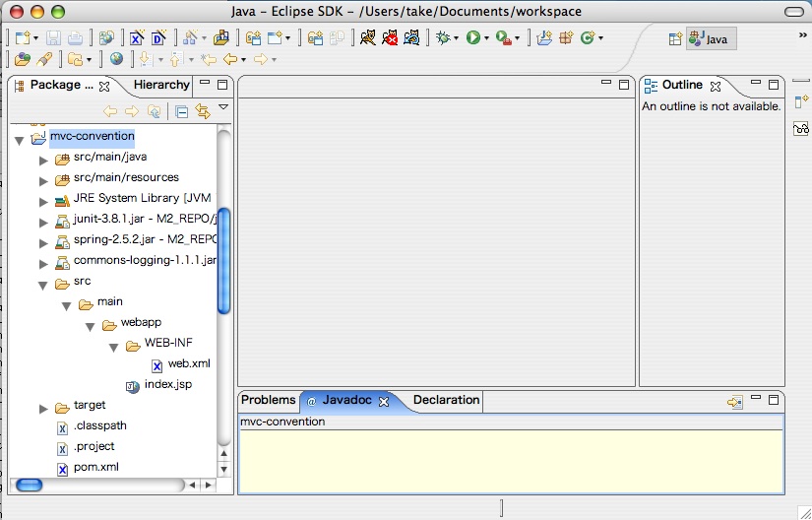Click the Package Explorer vertical scrollbar thumb
The width and height of the screenshot is (812, 520).
223,260
